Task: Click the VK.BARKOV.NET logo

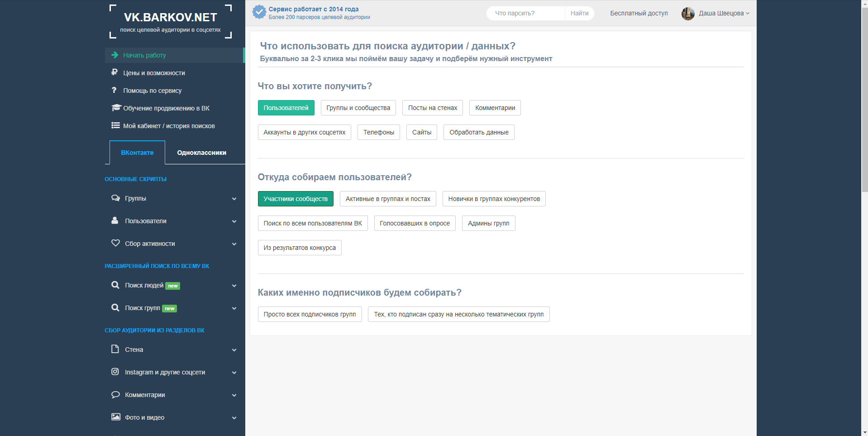Action: (171, 21)
